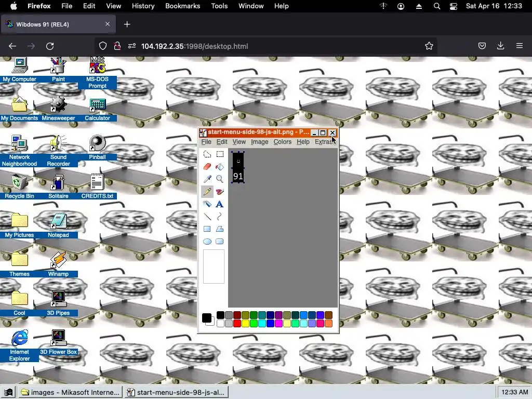532x399 pixels.
Task: Open the Recycle Bin
Action: click(19, 187)
